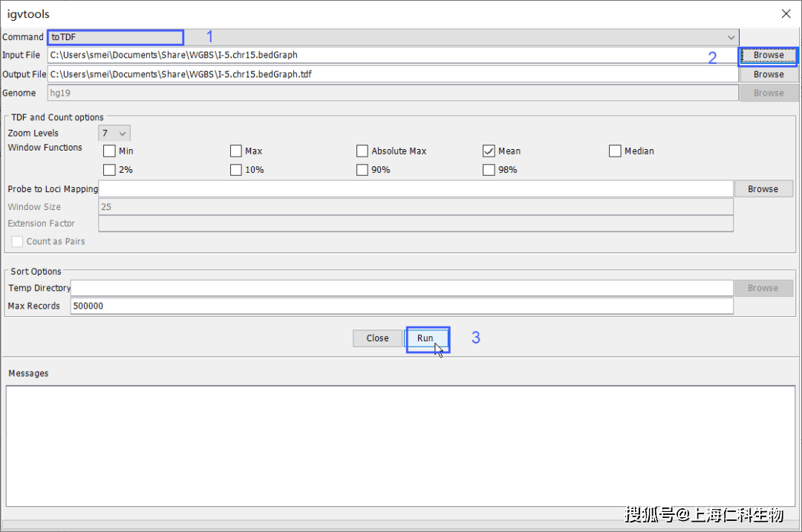Close the igvtools window with X
The height and width of the screenshot is (532, 802).
(x=786, y=13)
